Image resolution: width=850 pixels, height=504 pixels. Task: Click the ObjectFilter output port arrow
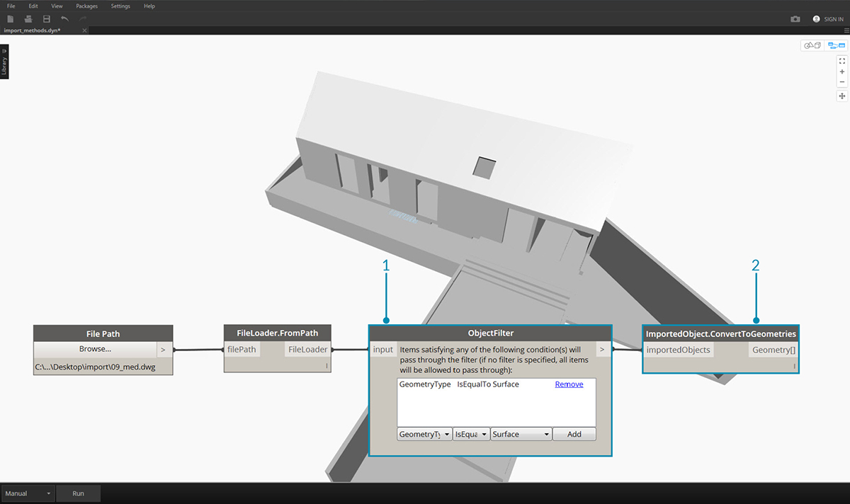click(x=602, y=349)
